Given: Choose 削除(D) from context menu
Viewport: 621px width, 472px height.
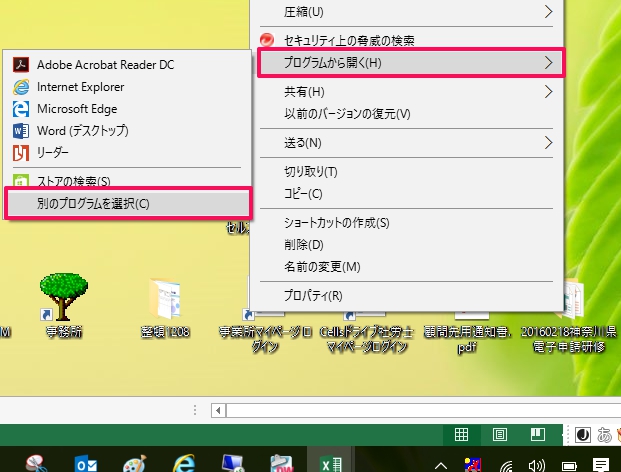Looking at the screenshot, I should pos(407,245).
